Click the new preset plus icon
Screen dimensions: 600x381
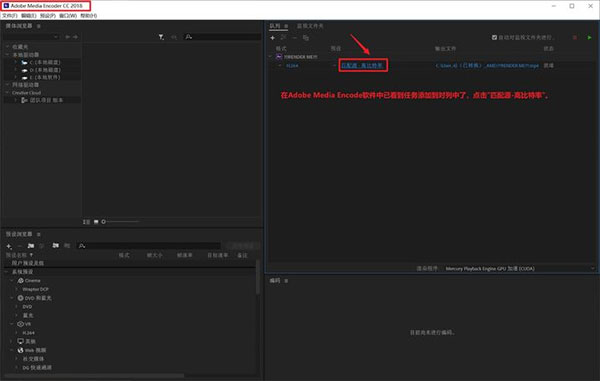[x=9, y=246]
